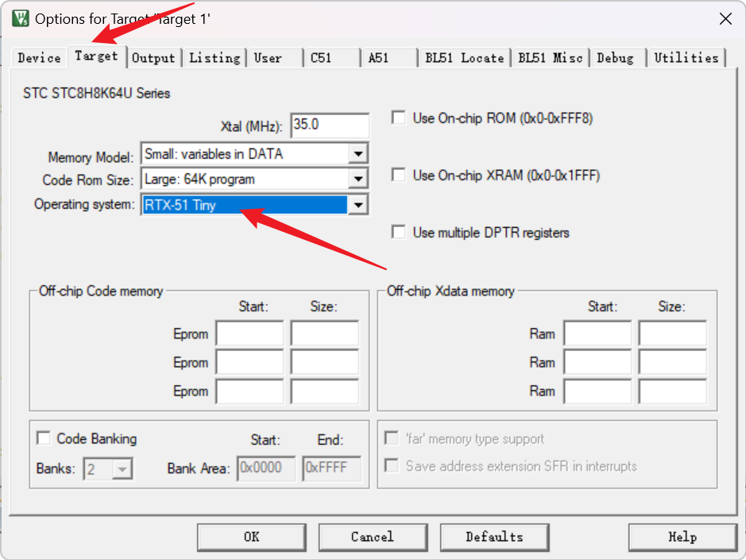Click the Keil uVision icon in title bar
Screen dimensions: 746x560
coord(21,18)
